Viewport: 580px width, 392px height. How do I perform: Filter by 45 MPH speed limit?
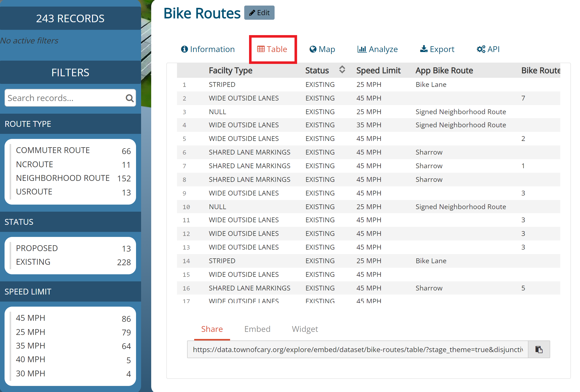coord(31,318)
